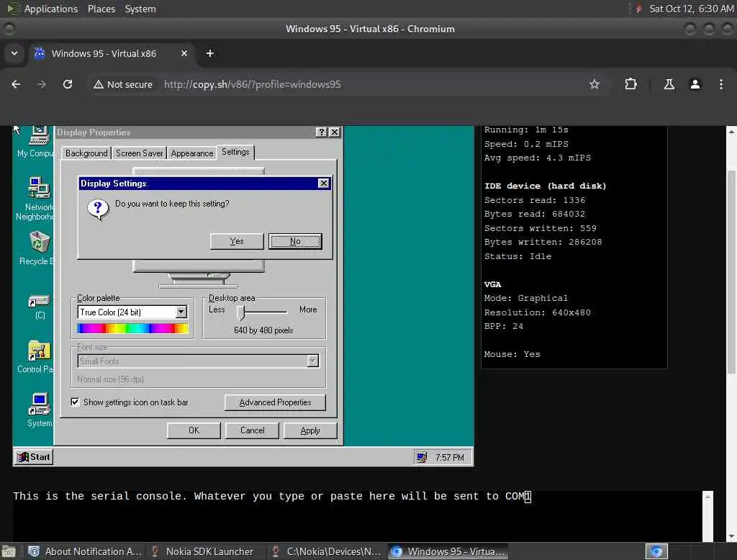Open a new browser tab
Viewport: 737px width, 560px height.
pos(210,53)
